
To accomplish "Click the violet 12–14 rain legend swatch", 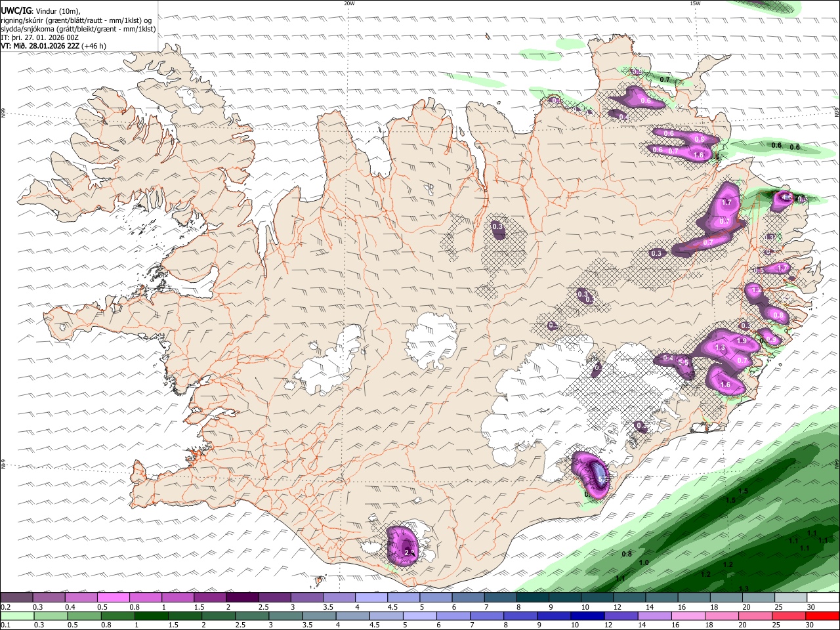I will 621,616.
